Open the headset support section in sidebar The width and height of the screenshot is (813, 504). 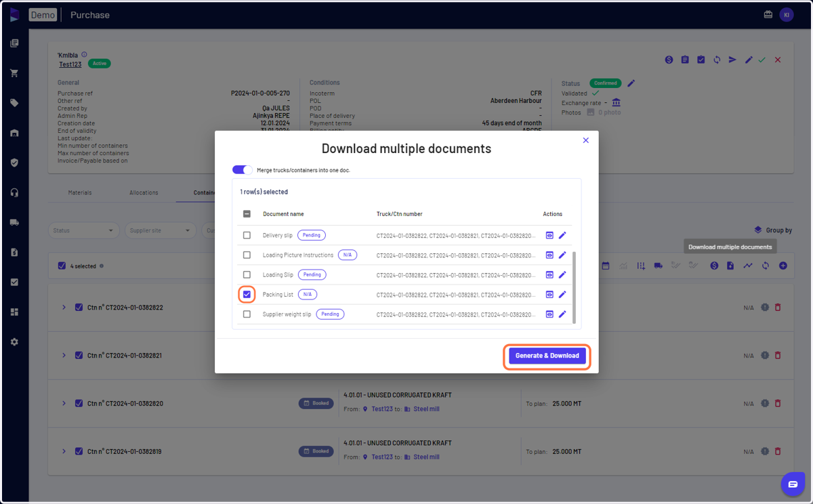coord(14,192)
